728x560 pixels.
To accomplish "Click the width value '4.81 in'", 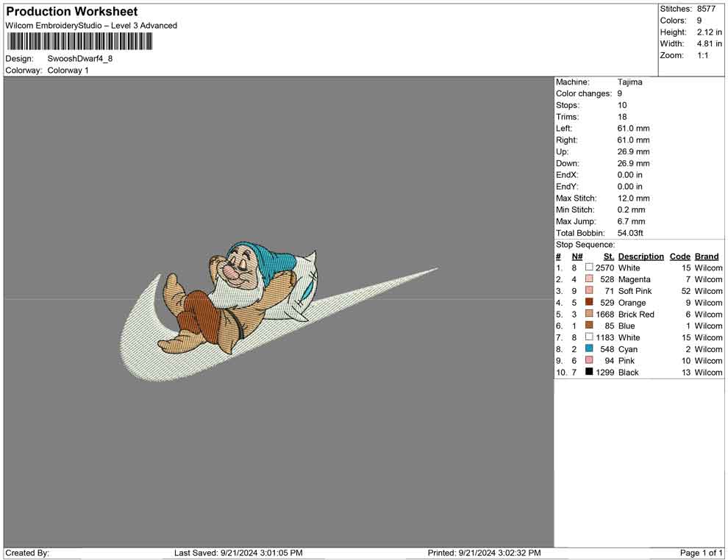I will coord(709,43).
